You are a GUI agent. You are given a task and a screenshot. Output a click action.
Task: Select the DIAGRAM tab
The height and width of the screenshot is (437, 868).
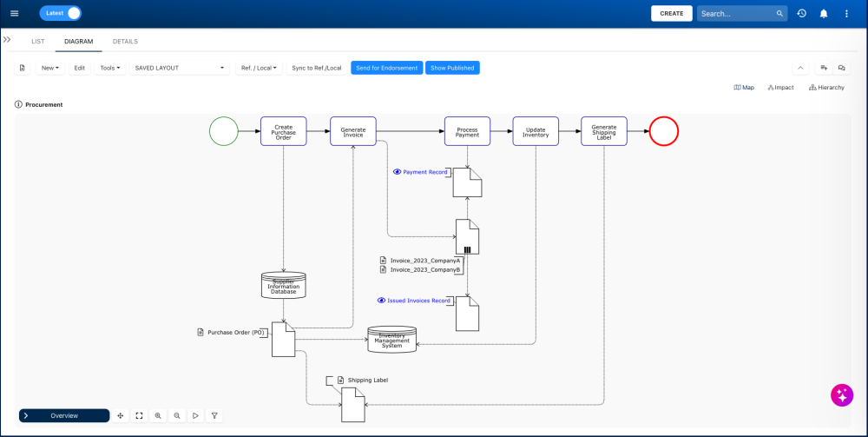click(79, 42)
